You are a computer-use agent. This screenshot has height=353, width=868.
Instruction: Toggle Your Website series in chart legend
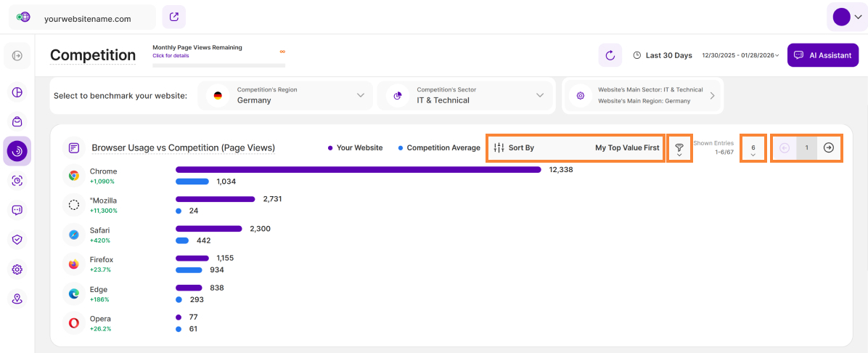click(355, 147)
